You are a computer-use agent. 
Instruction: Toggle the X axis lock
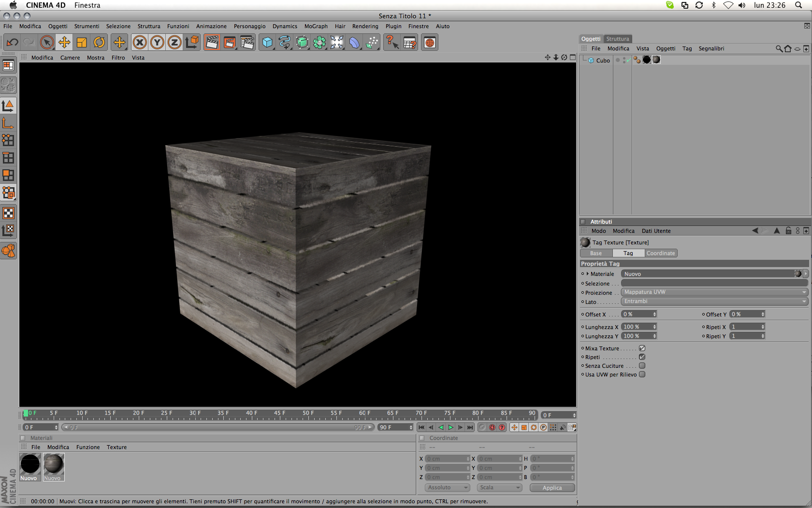click(x=140, y=43)
